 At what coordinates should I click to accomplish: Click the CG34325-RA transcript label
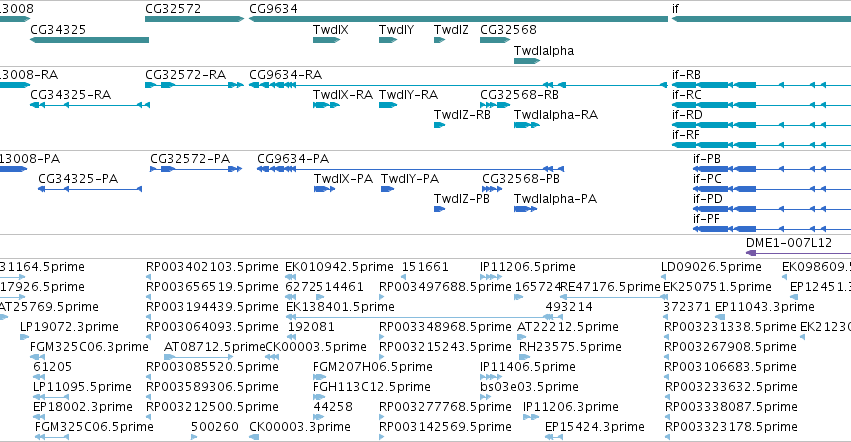[x=71, y=94]
